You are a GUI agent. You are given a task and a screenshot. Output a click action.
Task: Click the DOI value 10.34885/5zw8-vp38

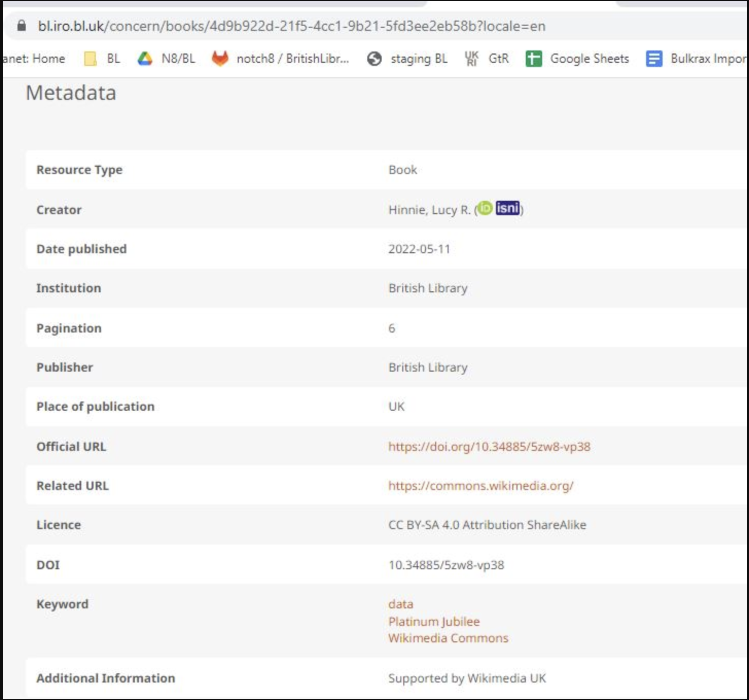[447, 565]
